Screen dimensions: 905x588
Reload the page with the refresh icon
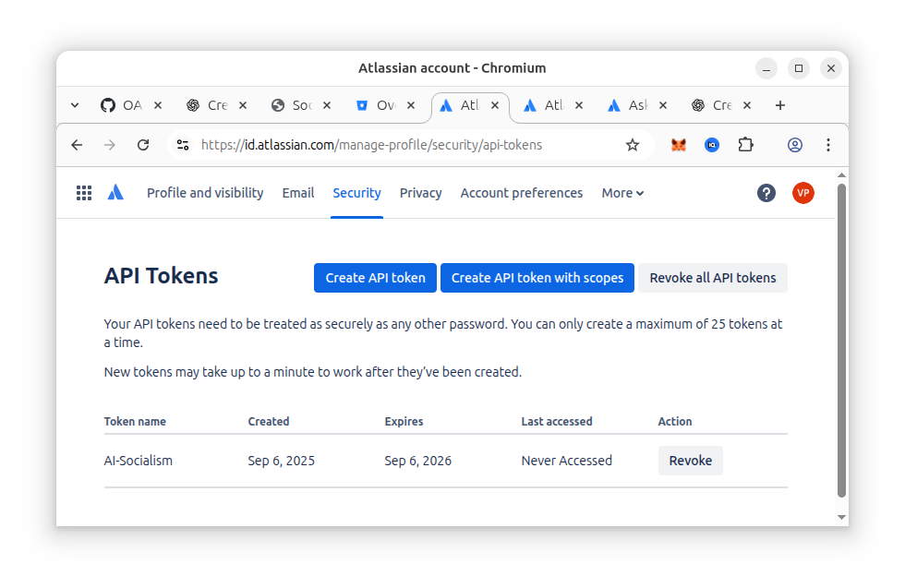[143, 145]
